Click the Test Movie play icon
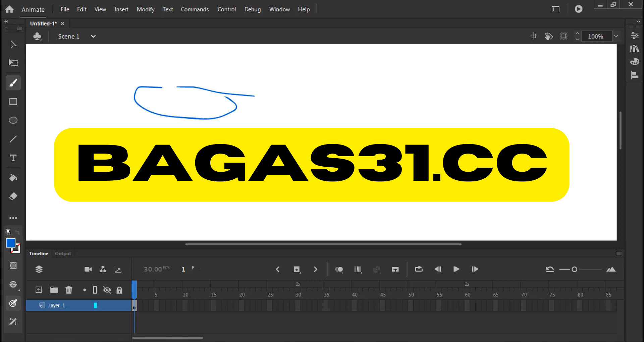Image resolution: width=644 pixels, height=342 pixels. (x=578, y=9)
